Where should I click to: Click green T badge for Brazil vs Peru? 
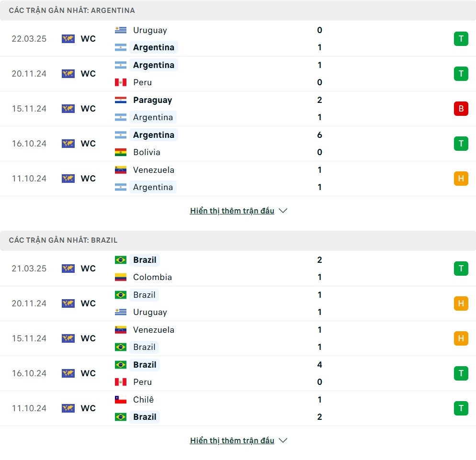[x=461, y=373]
